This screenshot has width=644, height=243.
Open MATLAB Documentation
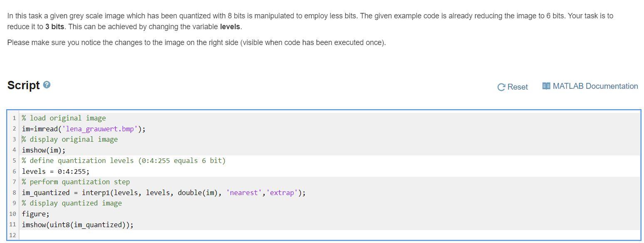595,86
